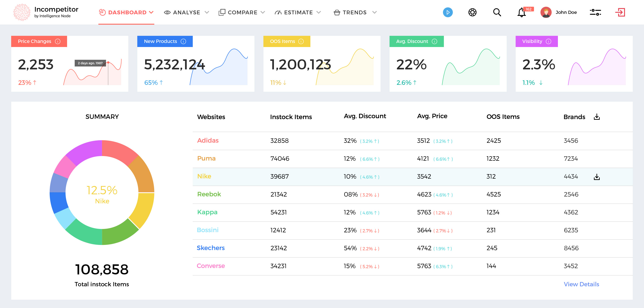Expand the Trends menu chevron
Screen dimensions: 644x308
[x=374, y=12]
